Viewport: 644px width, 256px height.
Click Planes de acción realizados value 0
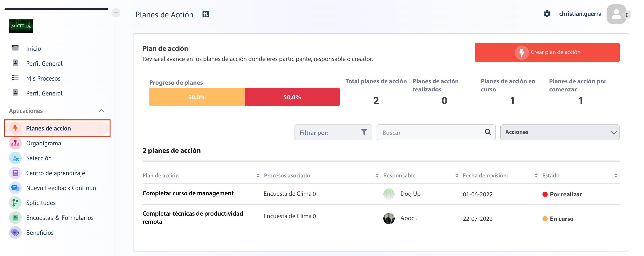pos(444,101)
